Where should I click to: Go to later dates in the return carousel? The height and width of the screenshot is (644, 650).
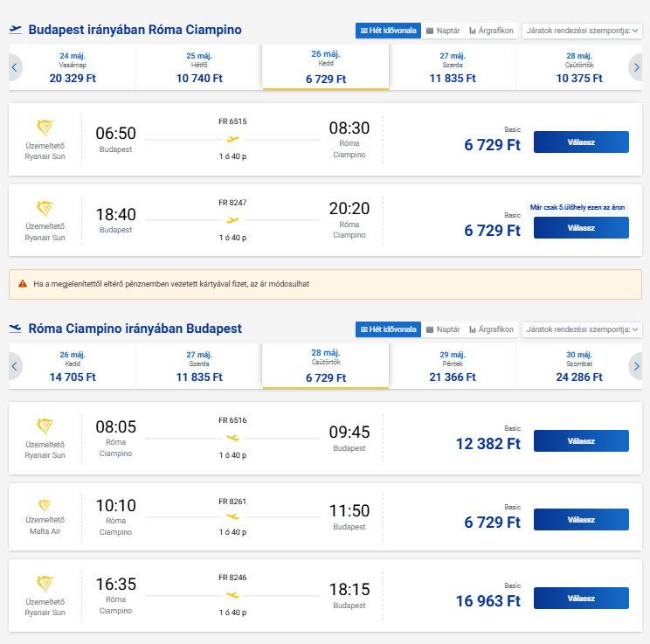tap(635, 366)
